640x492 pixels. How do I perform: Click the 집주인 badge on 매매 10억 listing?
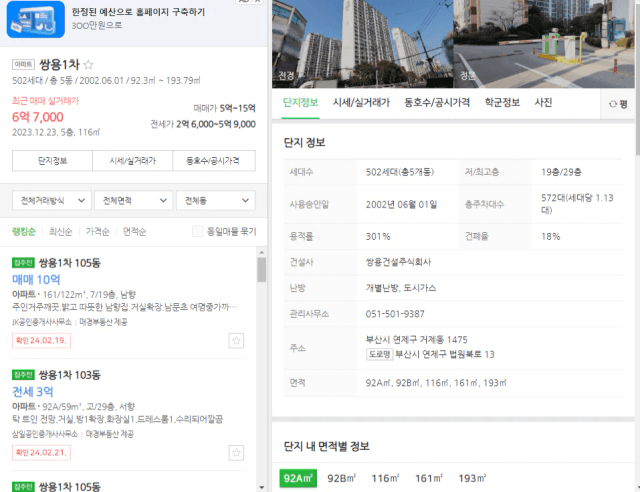click(x=23, y=263)
